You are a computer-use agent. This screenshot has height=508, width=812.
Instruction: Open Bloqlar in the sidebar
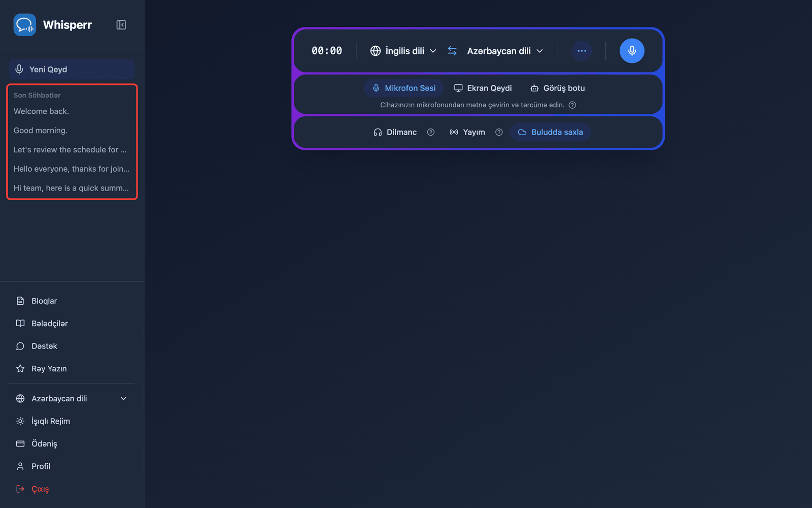coord(72,301)
